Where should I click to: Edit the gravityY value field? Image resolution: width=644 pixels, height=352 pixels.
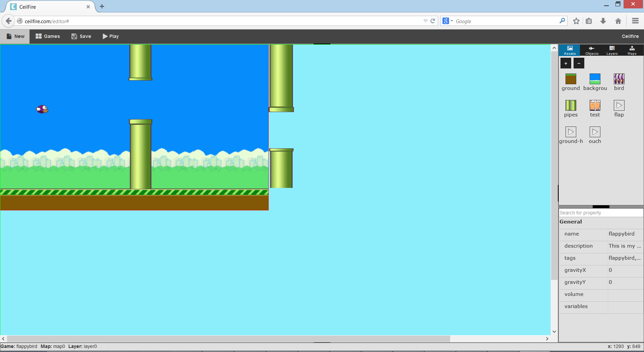click(625, 282)
